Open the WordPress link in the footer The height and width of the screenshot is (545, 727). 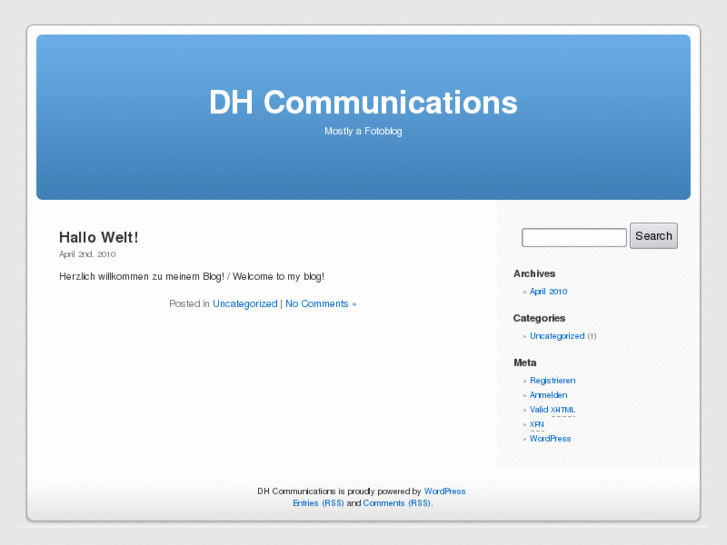pos(445,491)
